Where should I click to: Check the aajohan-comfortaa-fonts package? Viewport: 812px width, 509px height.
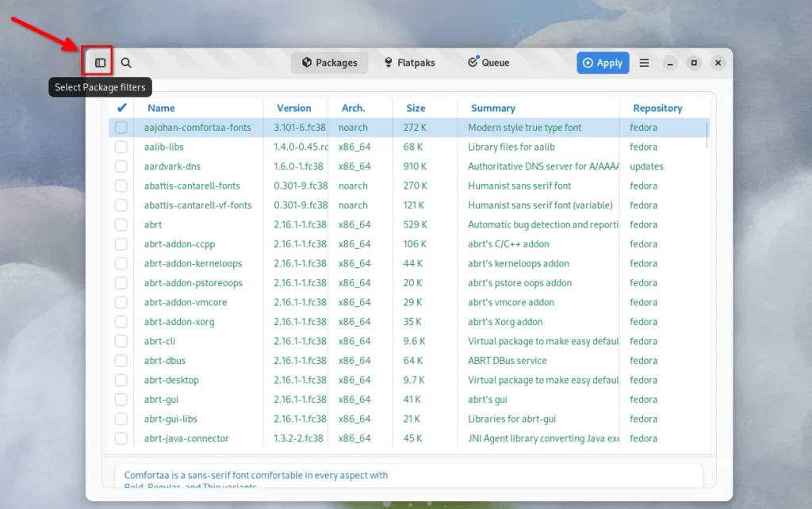(x=121, y=128)
